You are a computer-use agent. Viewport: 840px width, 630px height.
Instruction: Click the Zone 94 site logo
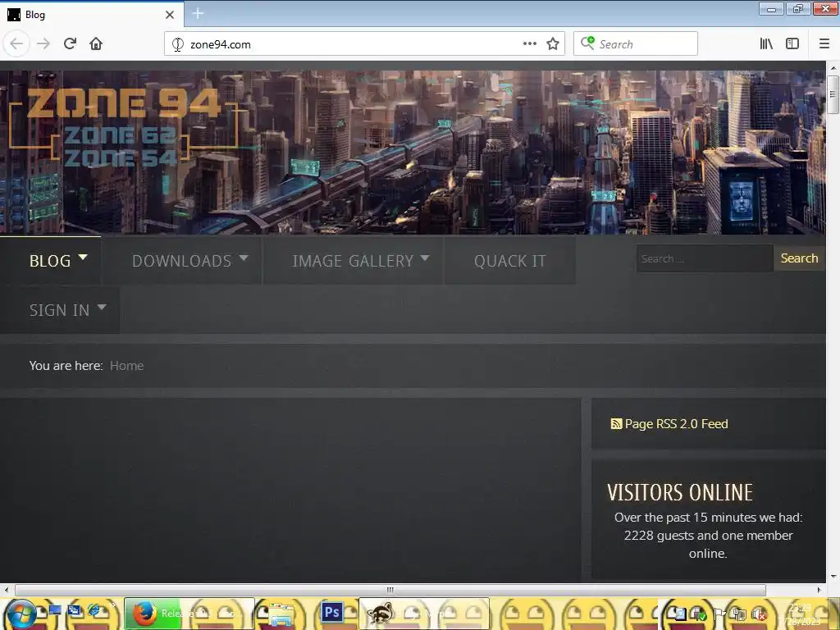pyautogui.click(x=123, y=126)
